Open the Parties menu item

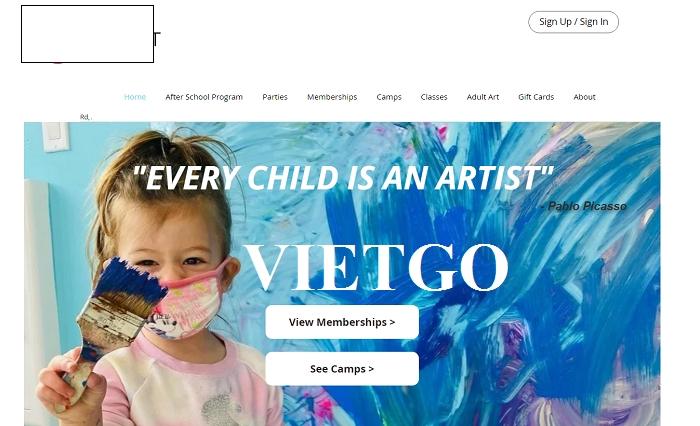(x=275, y=97)
